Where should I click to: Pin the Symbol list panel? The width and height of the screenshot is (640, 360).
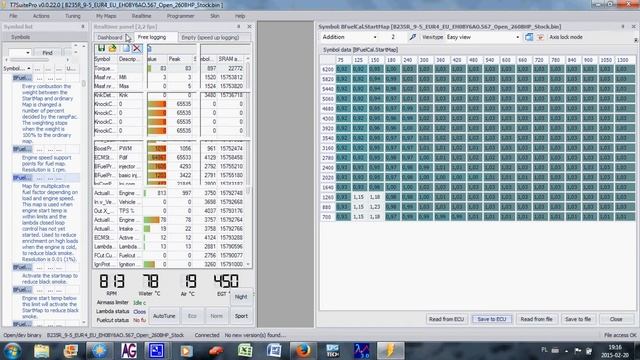83,27
